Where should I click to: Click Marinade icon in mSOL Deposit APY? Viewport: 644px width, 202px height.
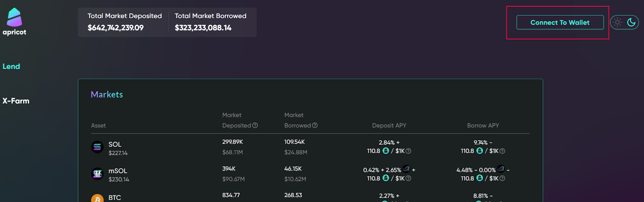[x=406, y=169]
